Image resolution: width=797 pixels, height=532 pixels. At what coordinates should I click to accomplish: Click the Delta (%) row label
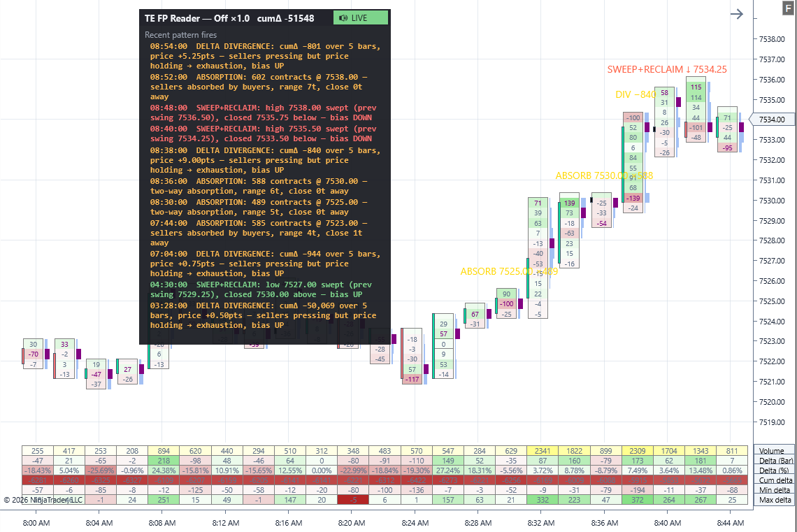click(775, 470)
